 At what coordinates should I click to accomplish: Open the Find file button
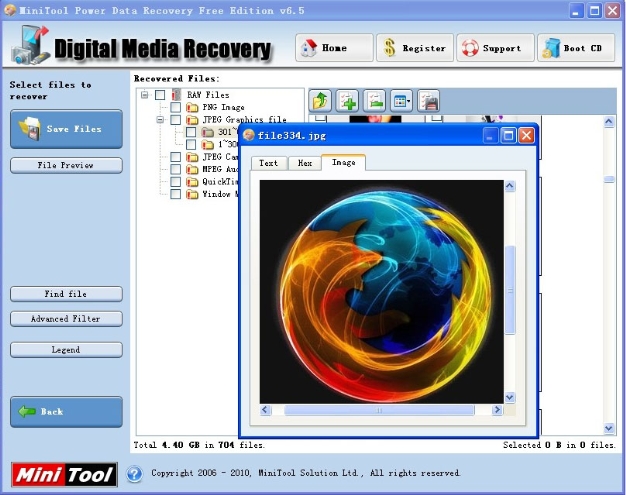66,294
